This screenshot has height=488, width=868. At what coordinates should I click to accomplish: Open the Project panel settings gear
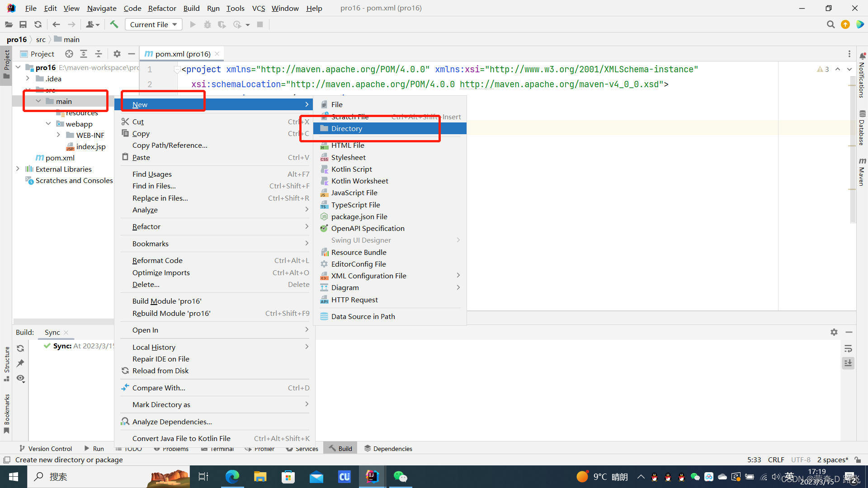click(x=117, y=54)
